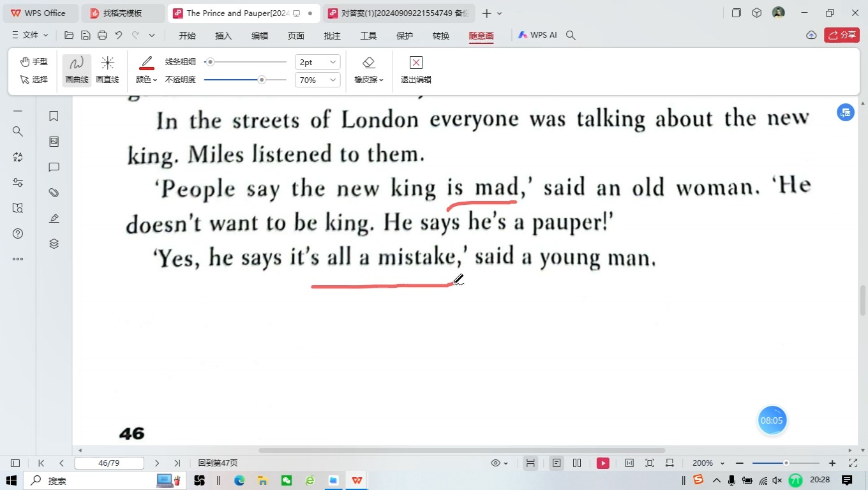The height and width of the screenshot is (490, 868).
Task: Start slideshow with the red play button
Action: [x=603, y=463]
